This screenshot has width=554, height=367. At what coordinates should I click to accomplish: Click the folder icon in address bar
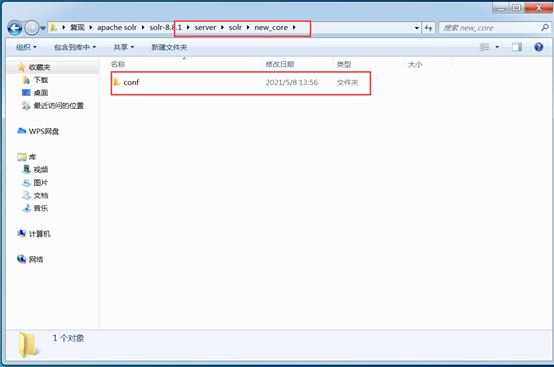click(x=53, y=28)
